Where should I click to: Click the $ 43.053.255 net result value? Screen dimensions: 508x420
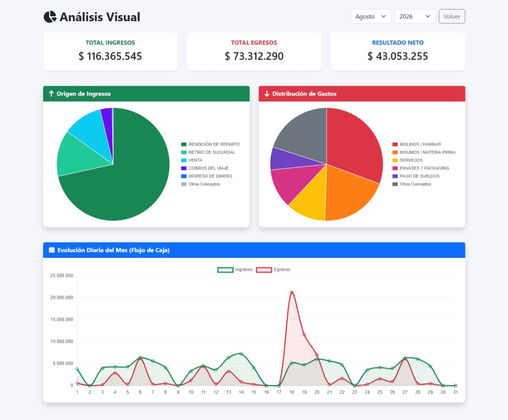tap(398, 56)
